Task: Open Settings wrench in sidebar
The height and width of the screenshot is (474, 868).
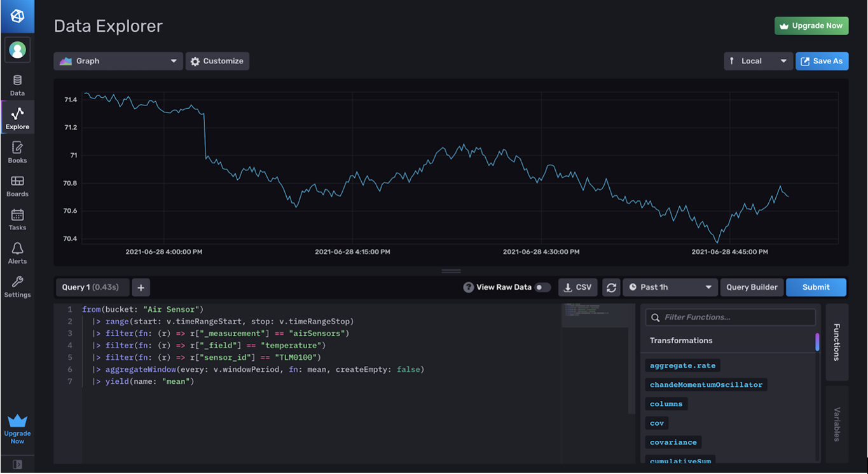Action: (x=17, y=287)
